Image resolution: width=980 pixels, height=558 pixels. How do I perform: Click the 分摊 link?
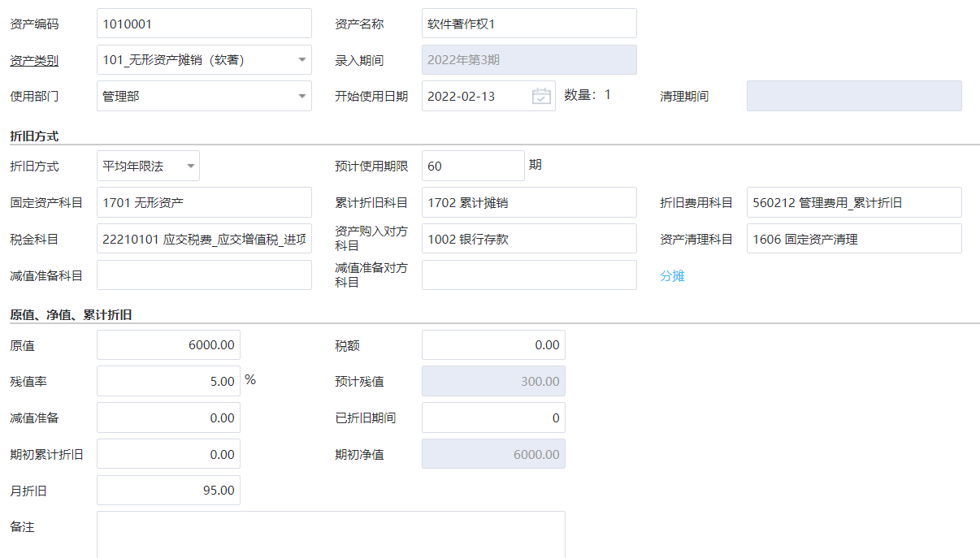click(672, 275)
